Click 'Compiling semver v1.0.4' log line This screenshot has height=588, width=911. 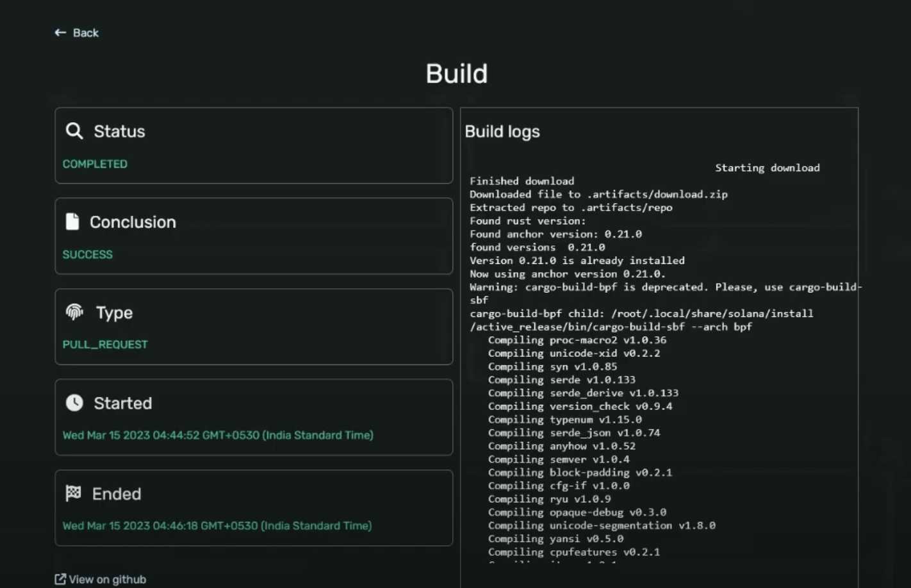click(x=559, y=459)
